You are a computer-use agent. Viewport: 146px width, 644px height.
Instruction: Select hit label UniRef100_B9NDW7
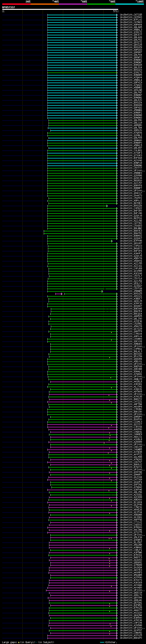pos(131,63)
